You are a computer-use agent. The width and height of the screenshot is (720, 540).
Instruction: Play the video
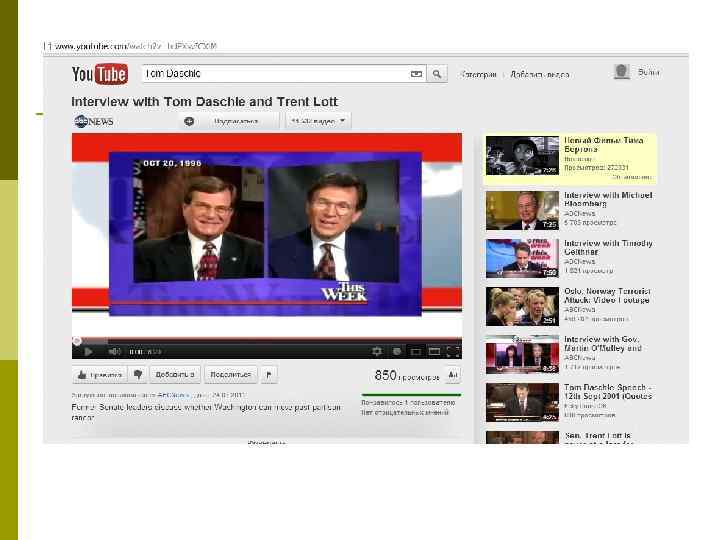click(x=88, y=352)
